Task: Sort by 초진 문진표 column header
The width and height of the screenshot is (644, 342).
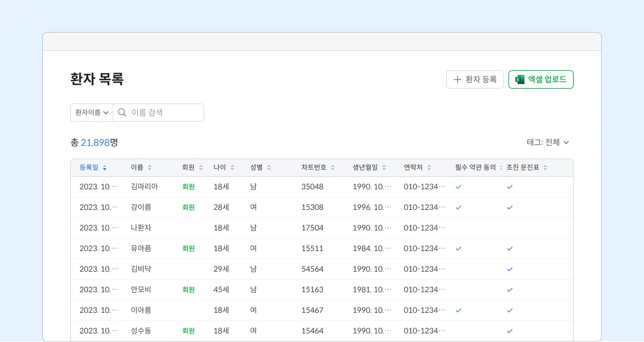Action: click(527, 168)
